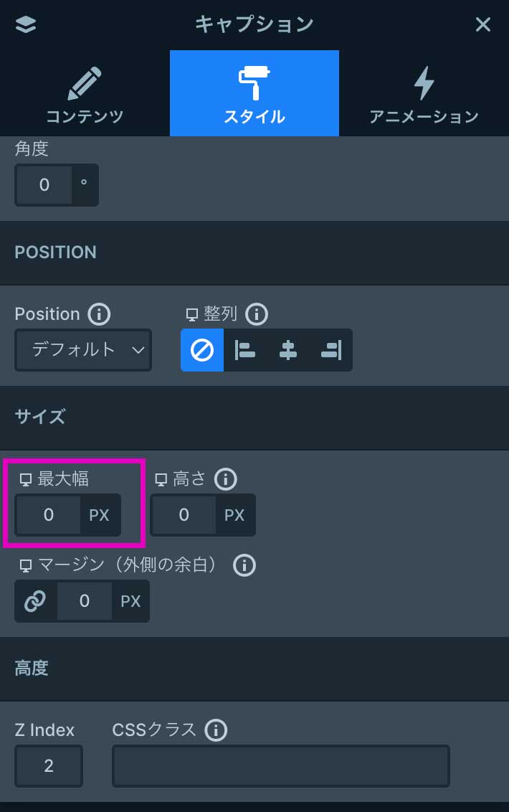
Task: Switch to the アニメーション tab
Action: tap(424, 93)
